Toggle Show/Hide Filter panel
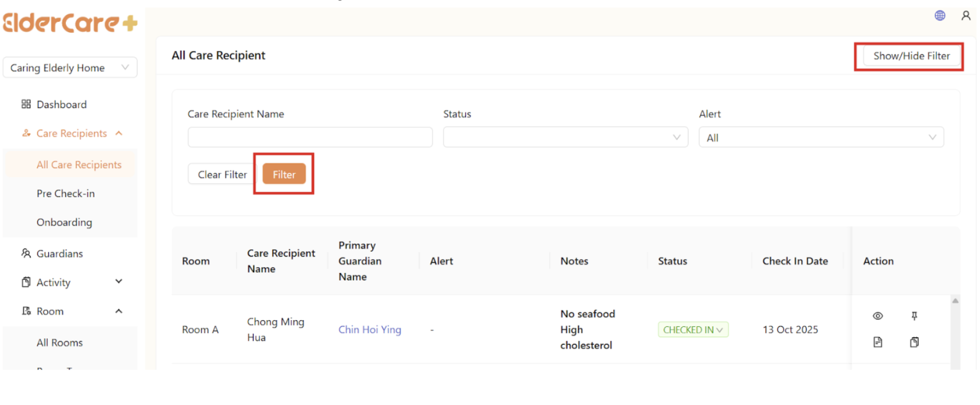980x405 pixels. point(911,56)
